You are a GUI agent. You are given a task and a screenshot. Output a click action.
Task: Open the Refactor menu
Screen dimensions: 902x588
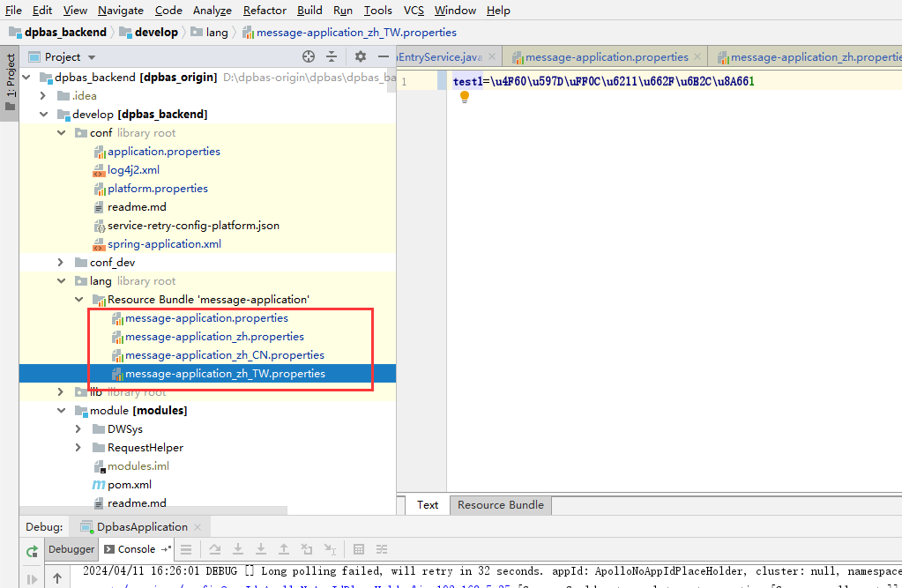tap(265, 11)
